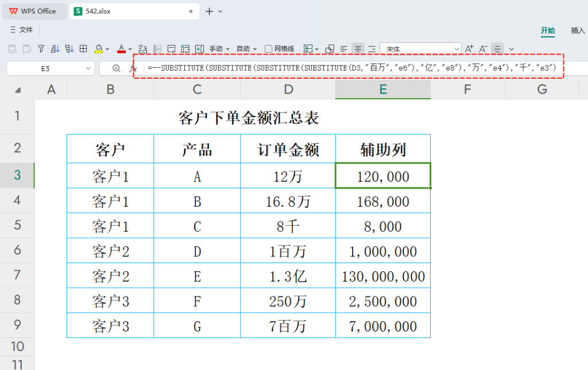Open the freeze panes dropdown arrow
Viewport: 588px width, 370px height.
pyautogui.click(x=317, y=49)
